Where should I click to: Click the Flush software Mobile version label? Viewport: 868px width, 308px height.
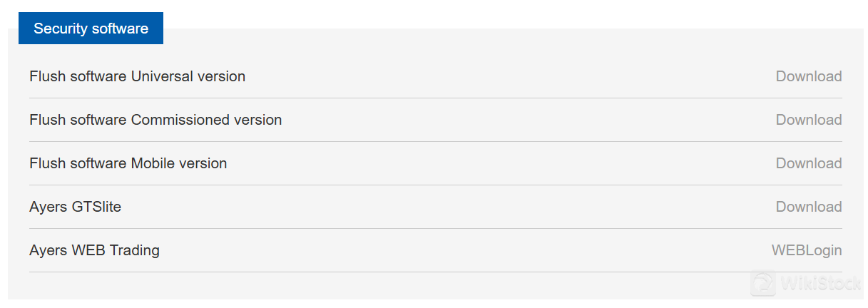point(128,163)
